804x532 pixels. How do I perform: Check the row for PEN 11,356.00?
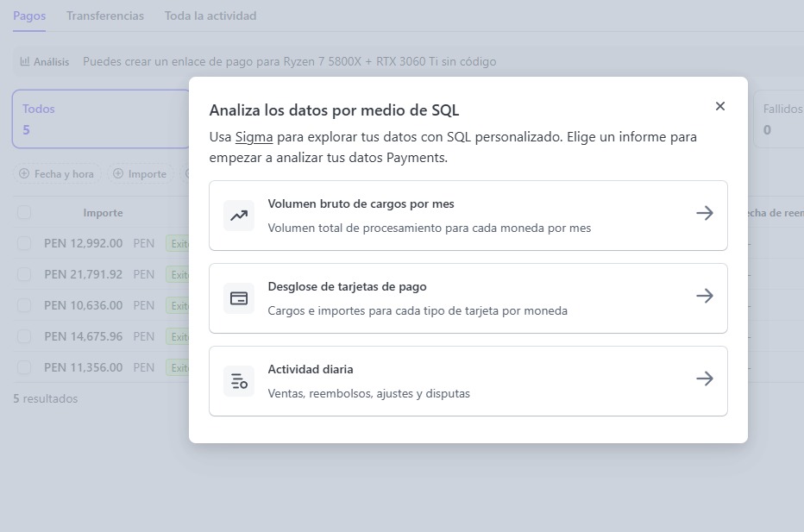24,367
